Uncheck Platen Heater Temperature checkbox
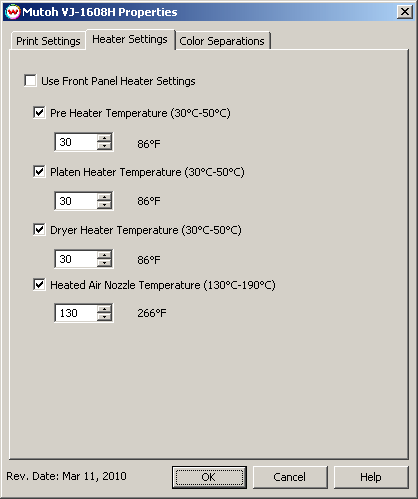418x499 pixels. [39, 172]
